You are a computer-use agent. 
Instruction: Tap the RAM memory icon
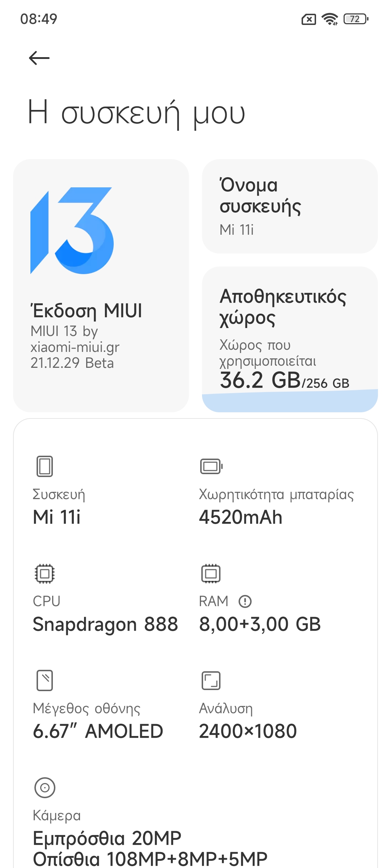click(x=211, y=574)
